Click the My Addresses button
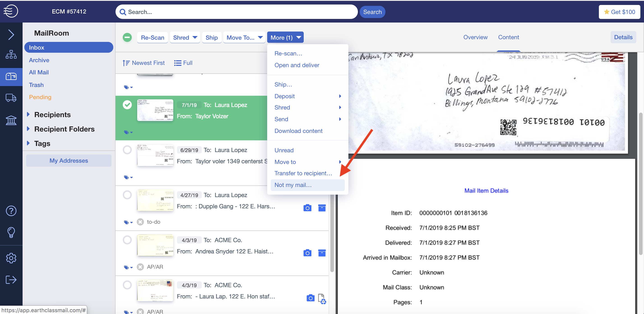Viewport: 644px width, 314px height. coord(69,161)
